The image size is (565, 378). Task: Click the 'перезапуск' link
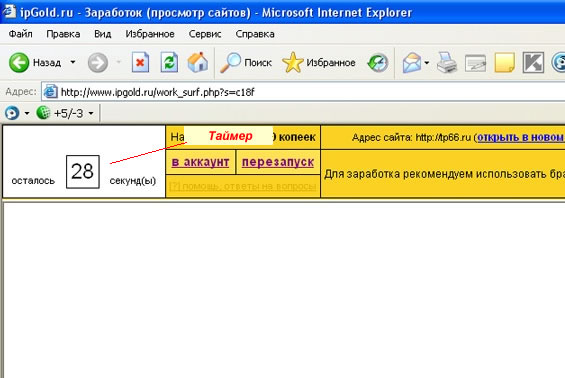278,162
